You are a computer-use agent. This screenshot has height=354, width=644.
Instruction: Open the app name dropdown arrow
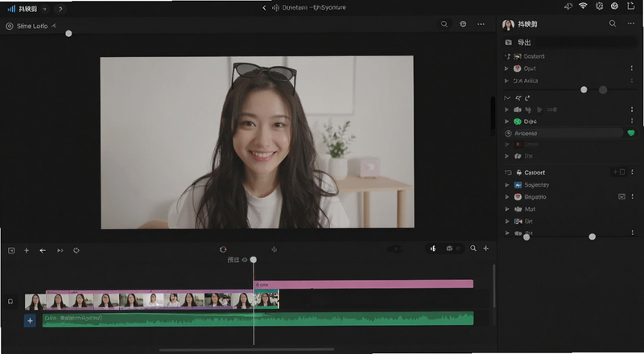pyautogui.click(x=44, y=9)
